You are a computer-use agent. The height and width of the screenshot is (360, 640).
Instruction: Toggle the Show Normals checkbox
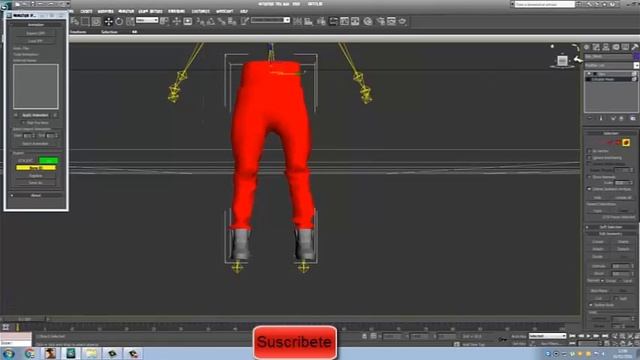pos(589,177)
